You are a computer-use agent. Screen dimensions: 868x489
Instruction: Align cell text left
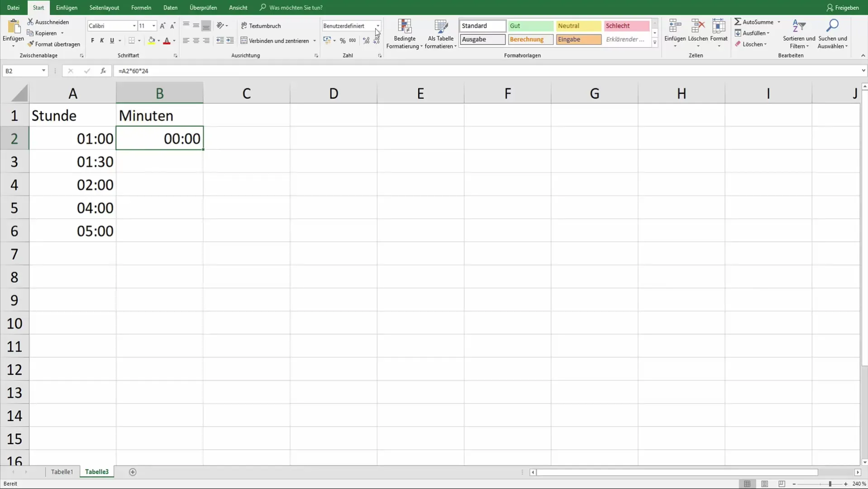click(x=186, y=40)
